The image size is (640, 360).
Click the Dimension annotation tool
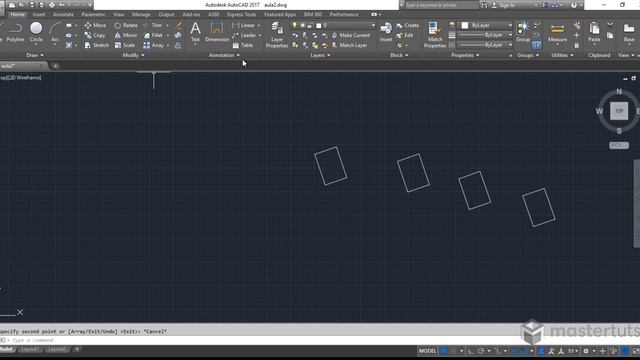pyautogui.click(x=217, y=33)
